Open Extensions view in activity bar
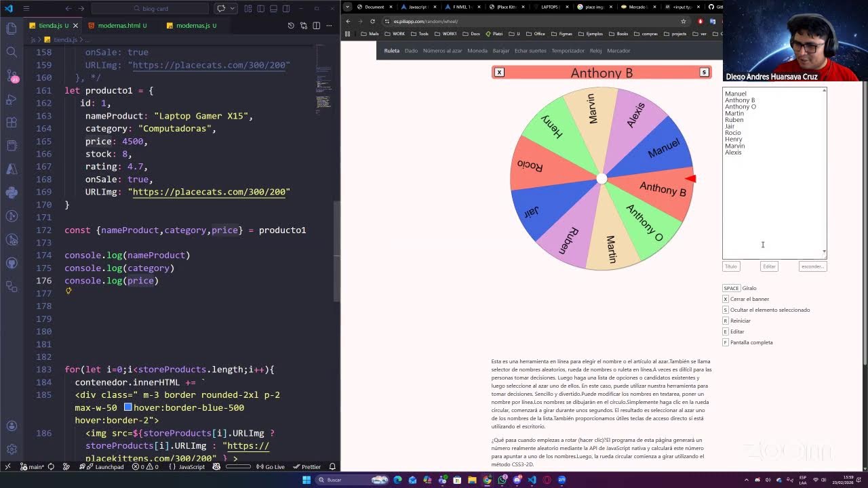The height and width of the screenshot is (488, 868). point(12,123)
